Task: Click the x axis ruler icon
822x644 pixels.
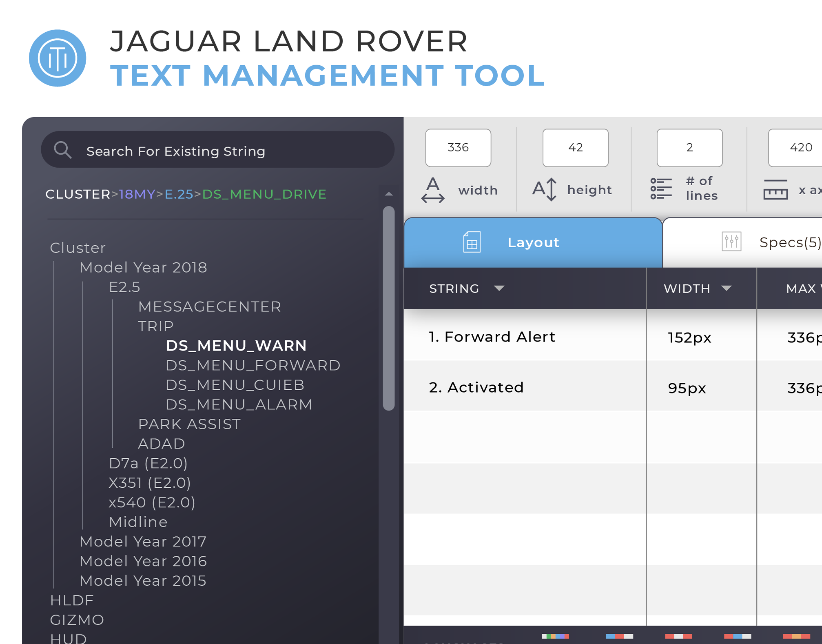Action: tap(775, 189)
